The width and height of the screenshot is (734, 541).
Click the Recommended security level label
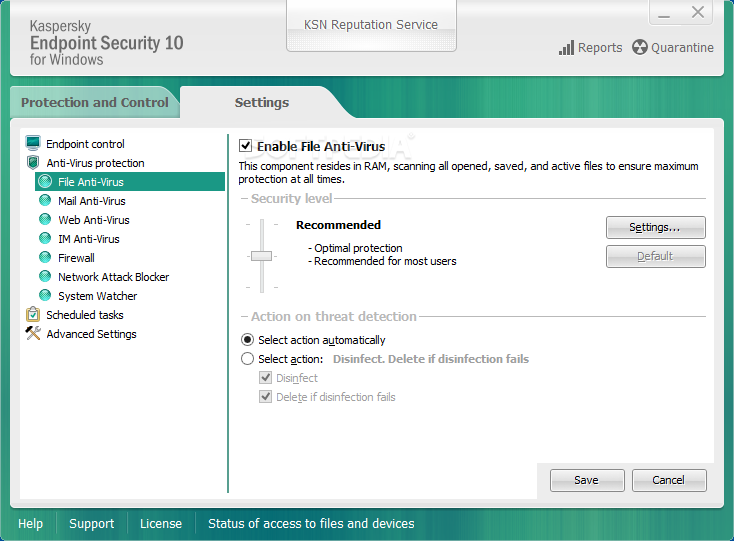pos(338,225)
